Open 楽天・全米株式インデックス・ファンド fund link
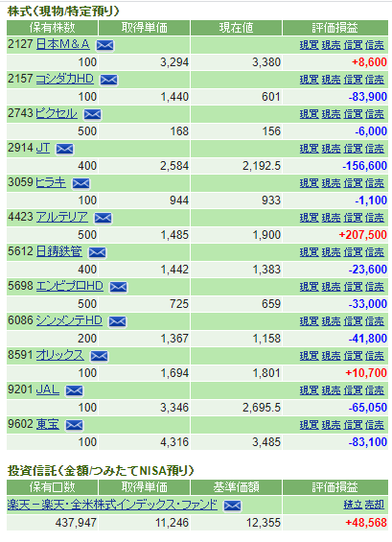Screen dimensions: 392x542 pos(112,505)
